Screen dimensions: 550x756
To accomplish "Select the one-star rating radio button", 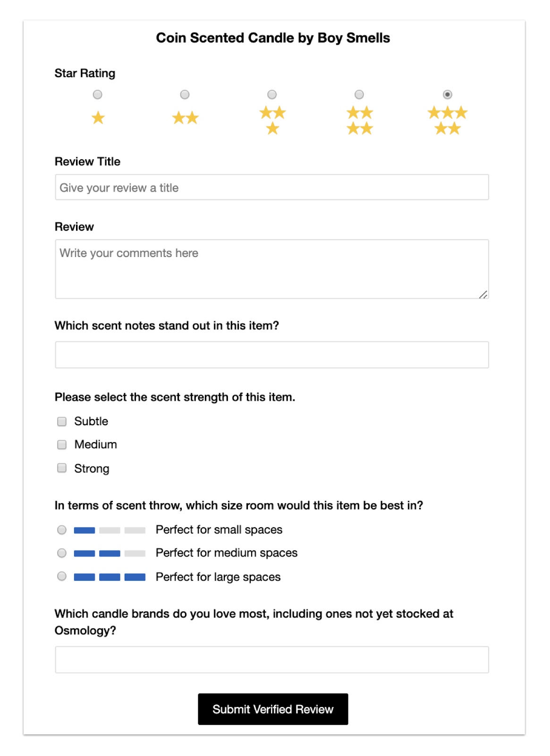I will pyautogui.click(x=98, y=94).
